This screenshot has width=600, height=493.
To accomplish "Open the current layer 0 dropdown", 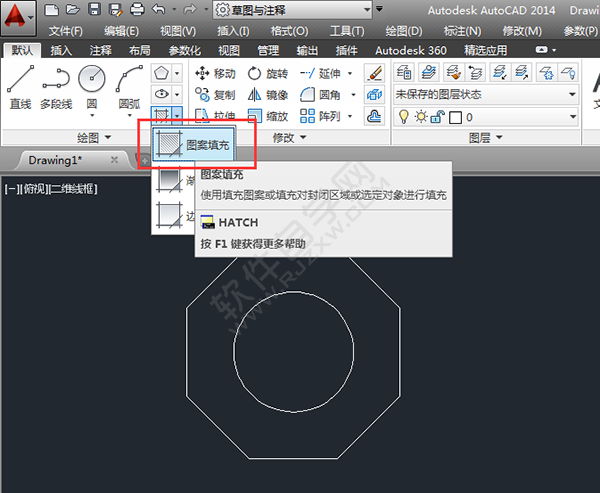I will pyautogui.click(x=486, y=117).
